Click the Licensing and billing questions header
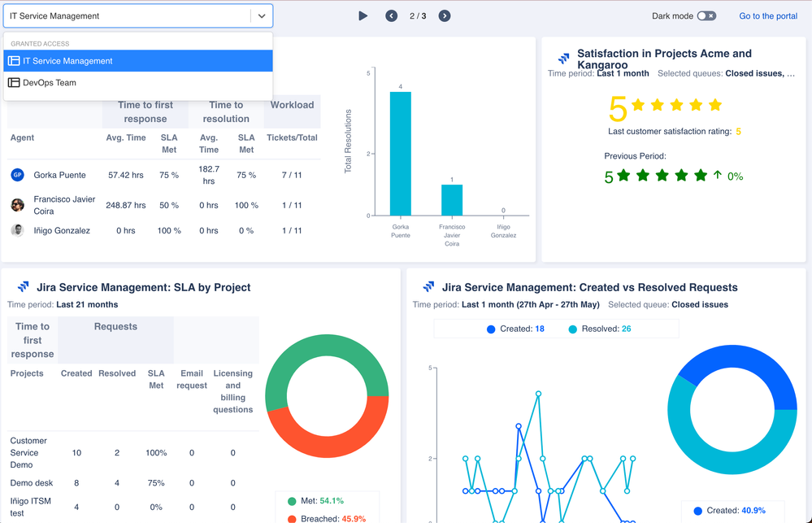Image resolution: width=812 pixels, height=523 pixels. pyautogui.click(x=233, y=391)
